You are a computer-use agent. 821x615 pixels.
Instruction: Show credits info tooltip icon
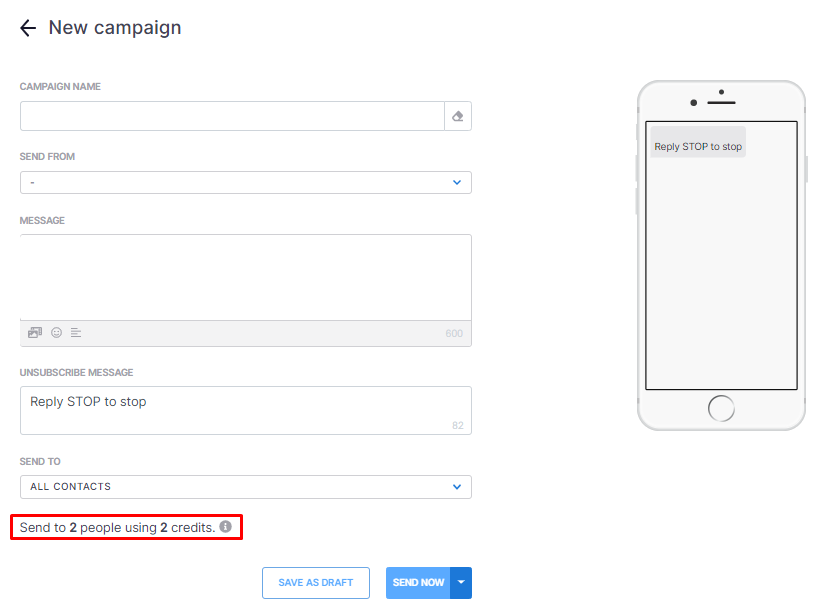(x=226, y=527)
